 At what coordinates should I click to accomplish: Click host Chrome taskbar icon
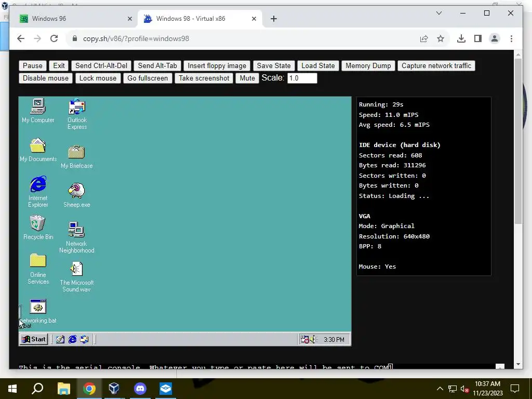pyautogui.click(x=89, y=389)
